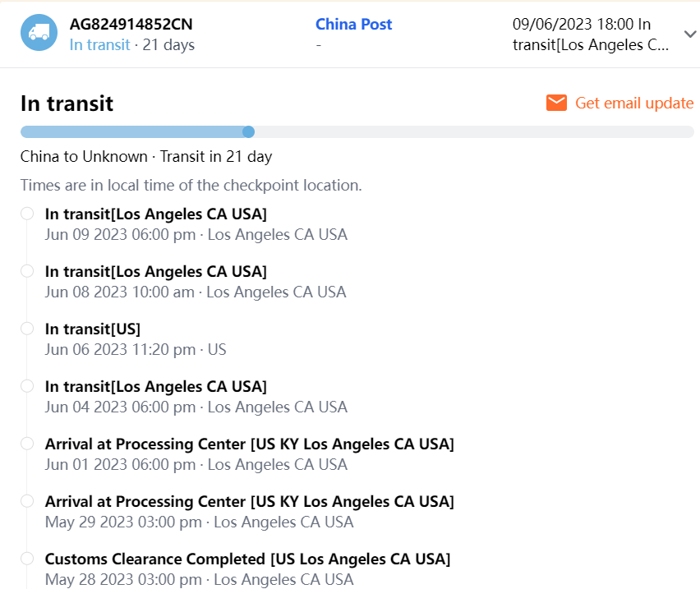Open the Get email update link

633,103
